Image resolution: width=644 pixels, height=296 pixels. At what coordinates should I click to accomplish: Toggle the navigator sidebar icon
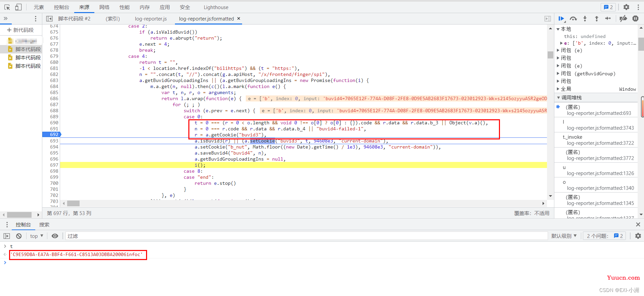[x=49, y=18]
